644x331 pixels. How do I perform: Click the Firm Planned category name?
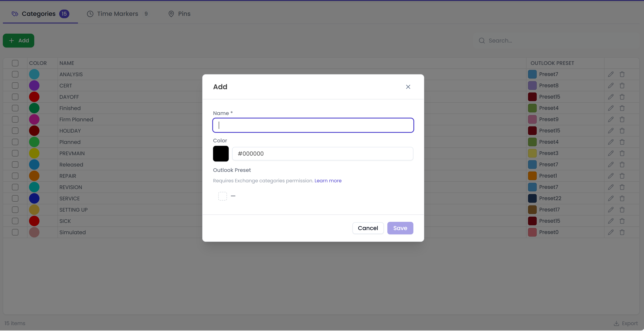(x=76, y=119)
